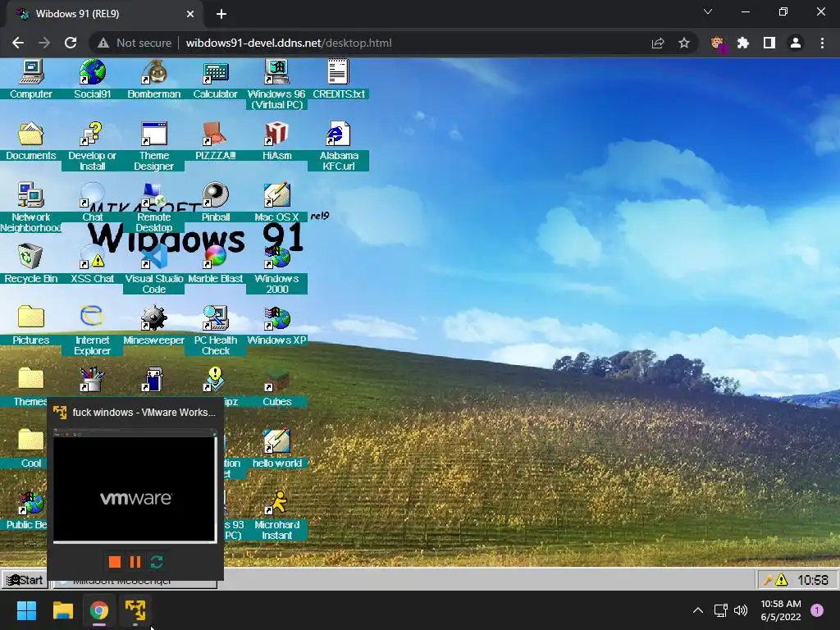Bookmark this tab with the star

[684, 43]
